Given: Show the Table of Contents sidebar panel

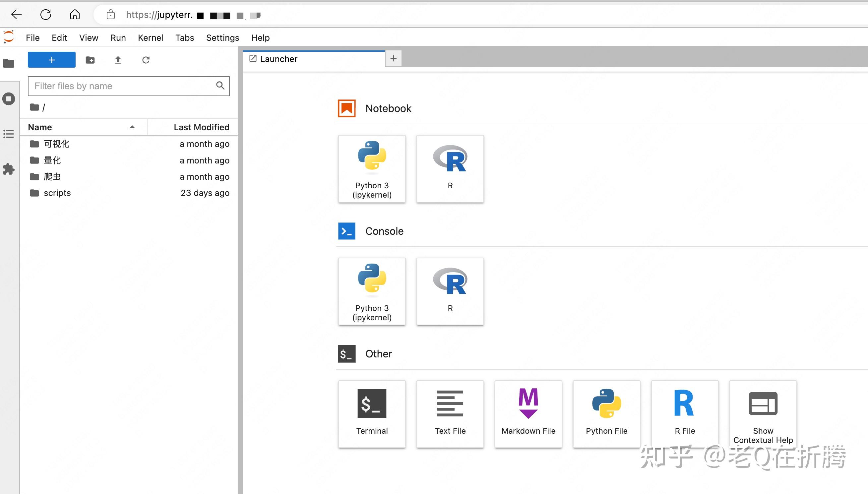Looking at the screenshot, I should [x=9, y=134].
